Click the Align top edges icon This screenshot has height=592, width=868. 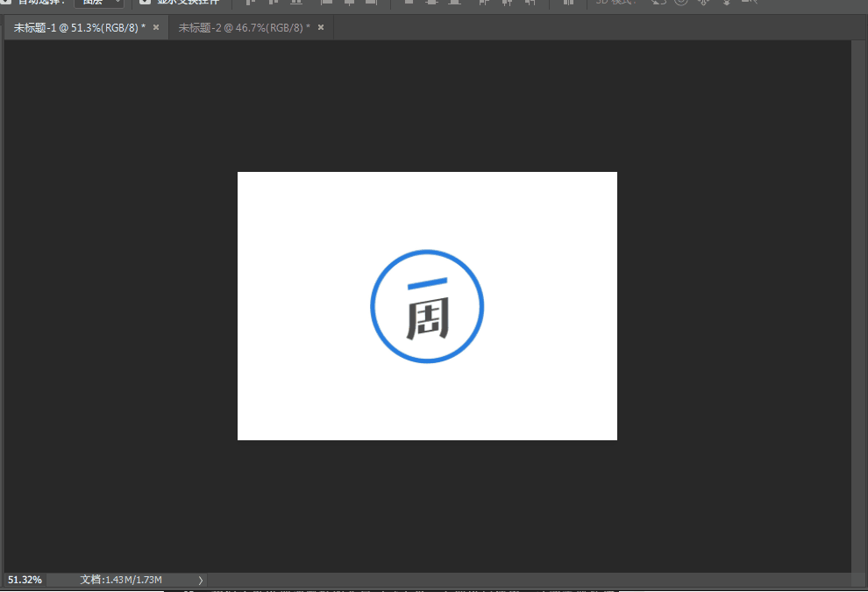point(250,3)
